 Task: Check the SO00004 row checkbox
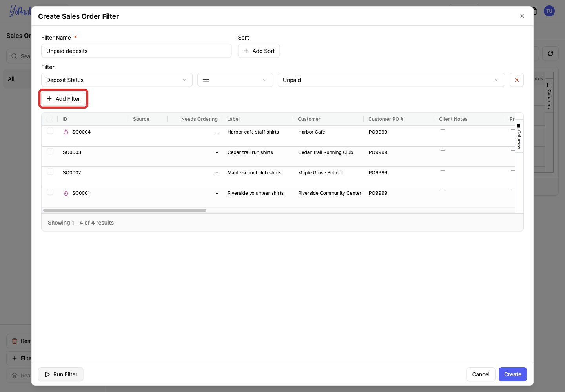click(50, 131)
